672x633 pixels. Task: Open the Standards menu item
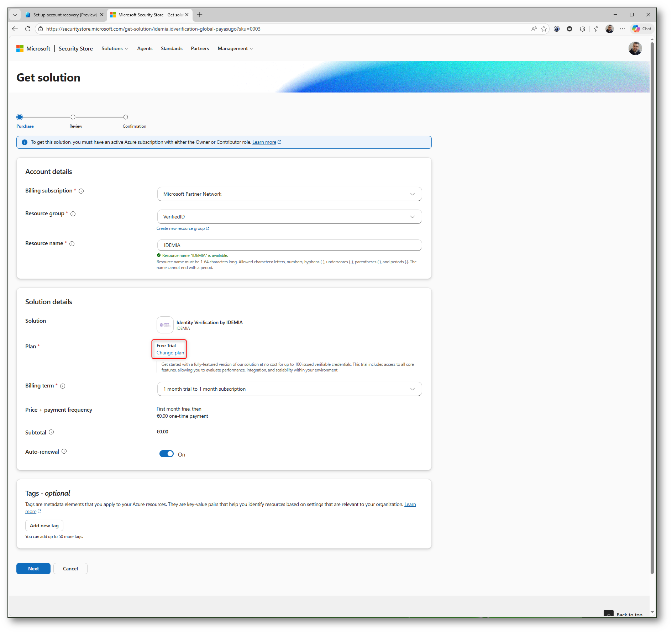pos(172,48)
